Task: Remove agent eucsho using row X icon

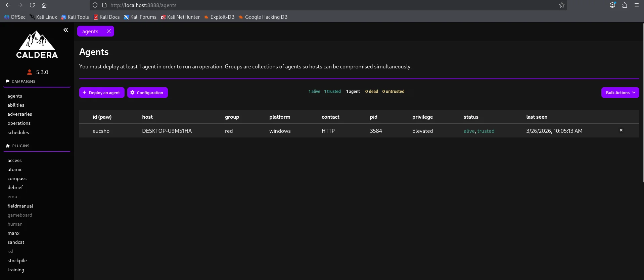Action: (x=621, y=130)
